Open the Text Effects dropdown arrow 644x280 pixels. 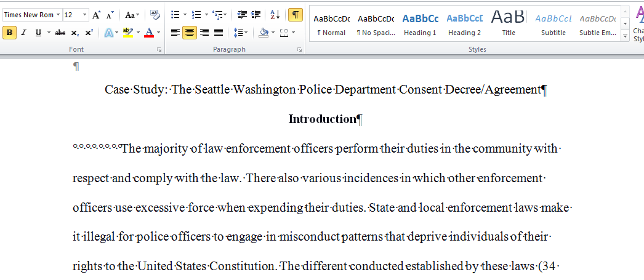118,33
